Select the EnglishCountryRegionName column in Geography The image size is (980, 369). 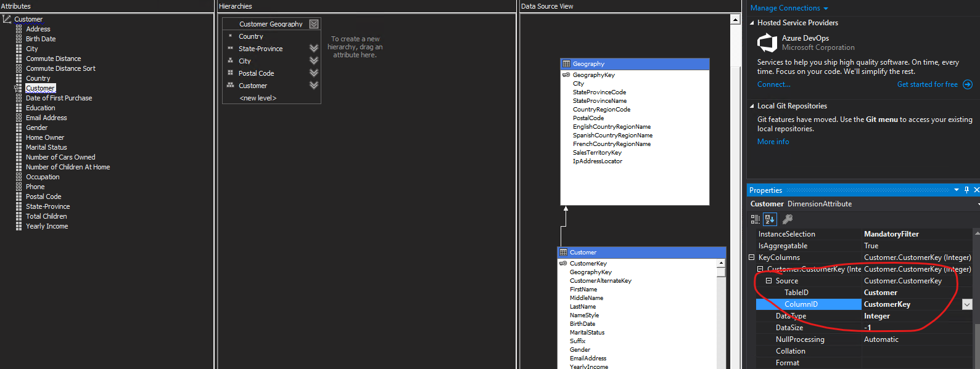click(x=612, y=126)
